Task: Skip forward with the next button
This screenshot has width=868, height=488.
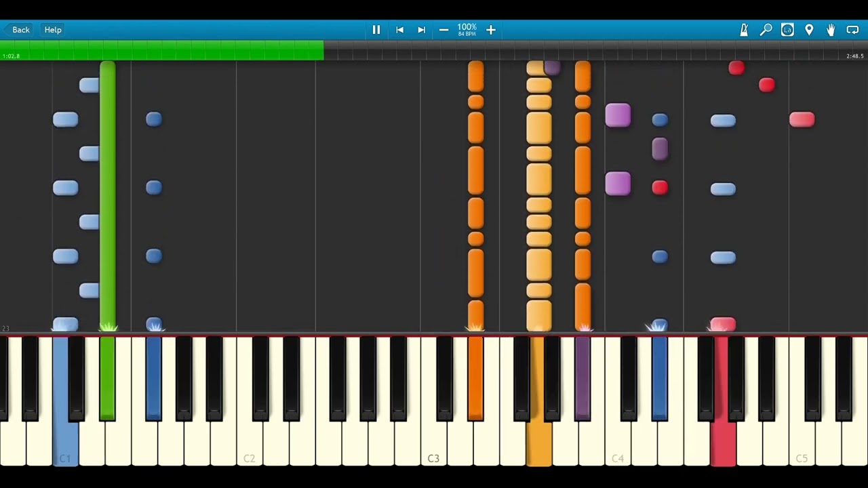Action: (x=421, y=30)
